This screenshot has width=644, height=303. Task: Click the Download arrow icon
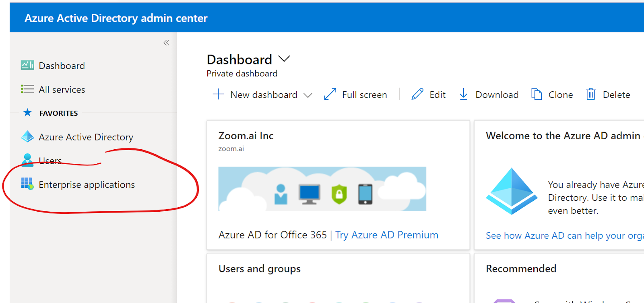click(463, 94)
